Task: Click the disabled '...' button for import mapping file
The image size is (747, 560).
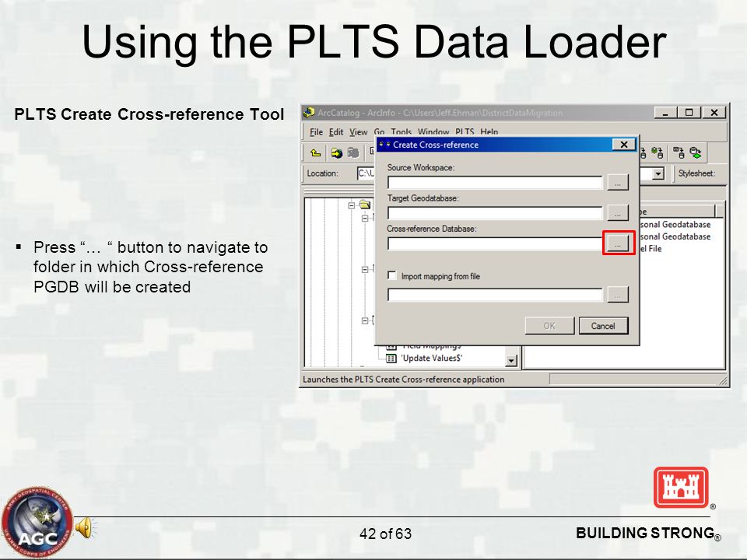Action: [x=617, y=295]
